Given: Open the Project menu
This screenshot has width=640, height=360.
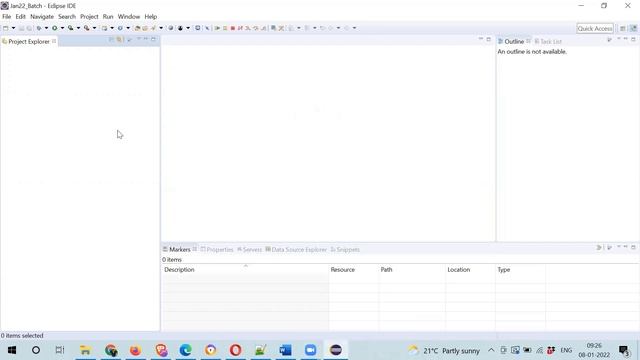Looking at the screenshot, I should tap(89, 17).
